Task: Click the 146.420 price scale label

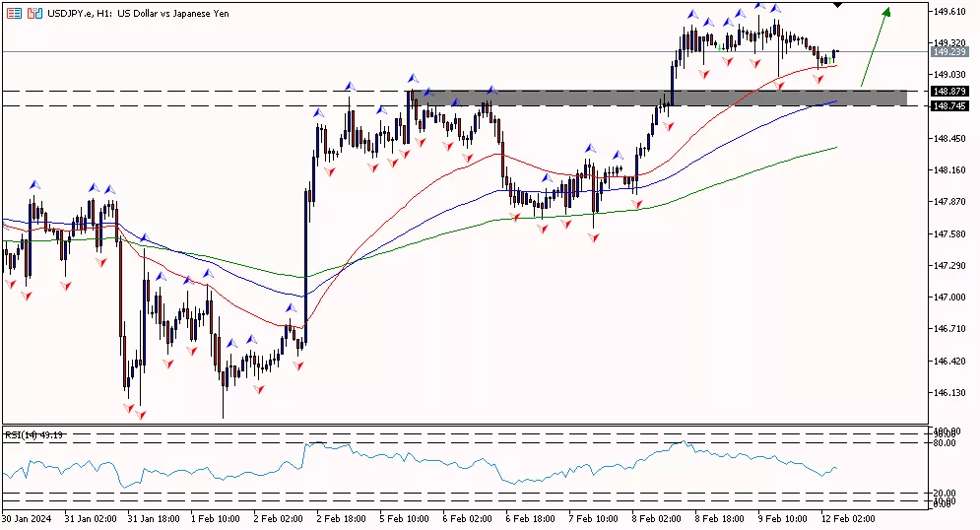Action: click(948, 362)
